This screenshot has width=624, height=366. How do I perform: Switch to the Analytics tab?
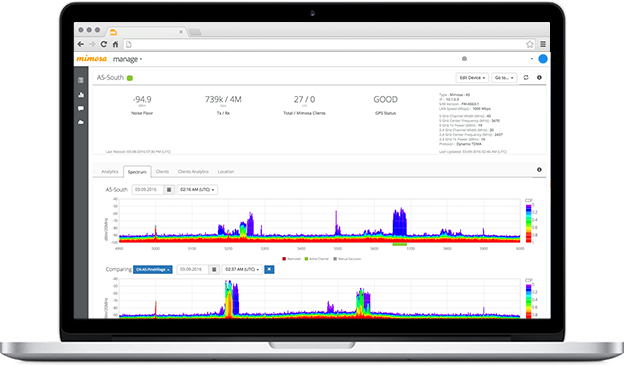pos(110,171)
